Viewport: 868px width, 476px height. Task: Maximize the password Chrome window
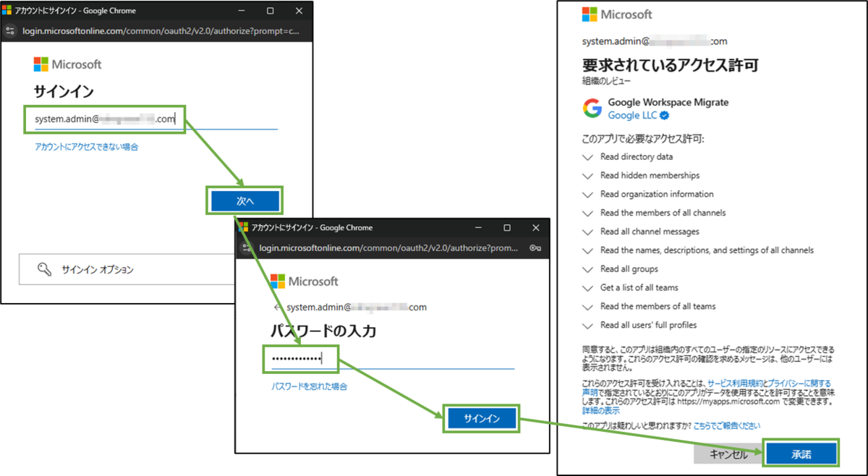[506, 227]
